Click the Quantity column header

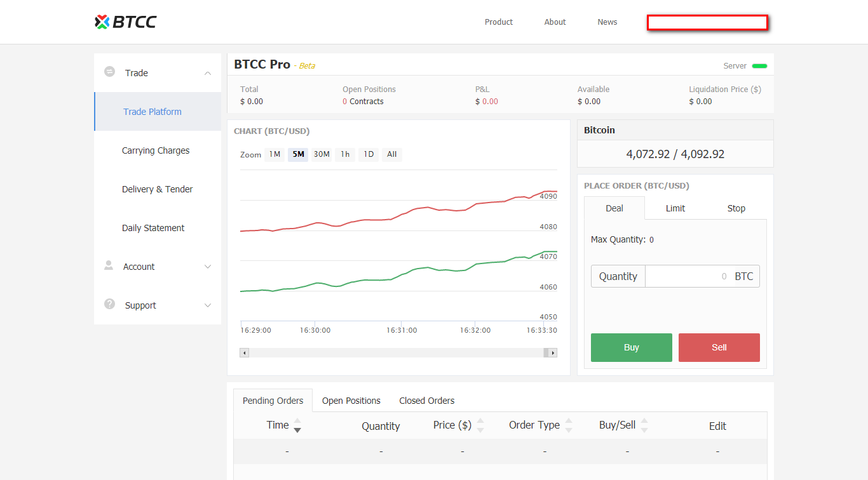pos(381,426)
